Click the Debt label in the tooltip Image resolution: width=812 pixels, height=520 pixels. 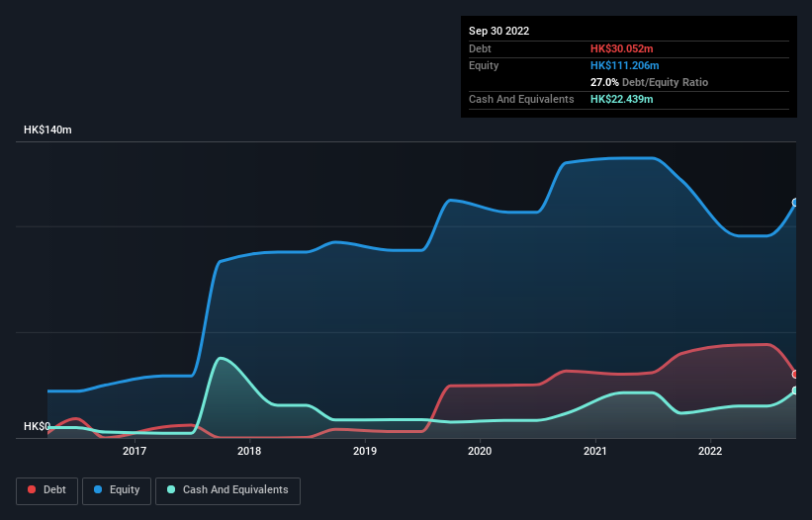(480, 48)
